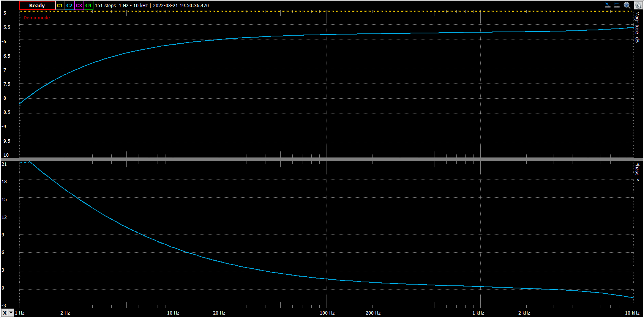Click the red Demo mode label
The width and height of the screenshot is (644, 318).
coord(37,18)
